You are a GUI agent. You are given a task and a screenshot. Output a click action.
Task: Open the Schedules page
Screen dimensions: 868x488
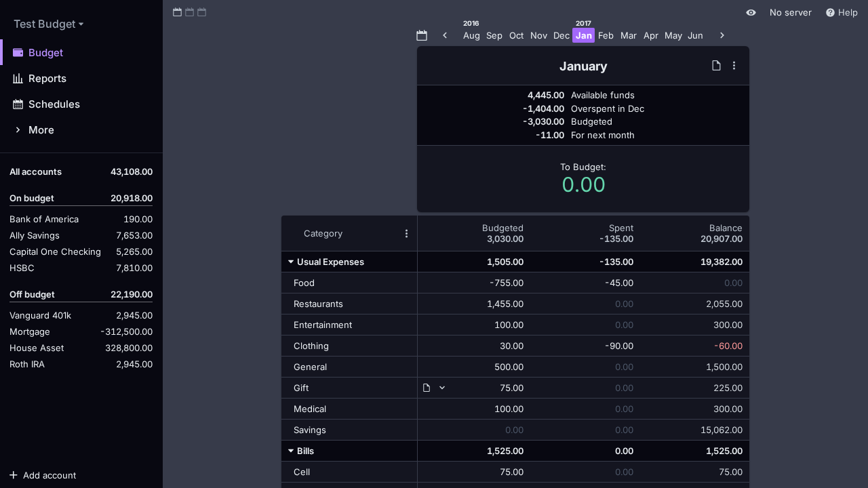pyautogui.click(x=54, y=104)
